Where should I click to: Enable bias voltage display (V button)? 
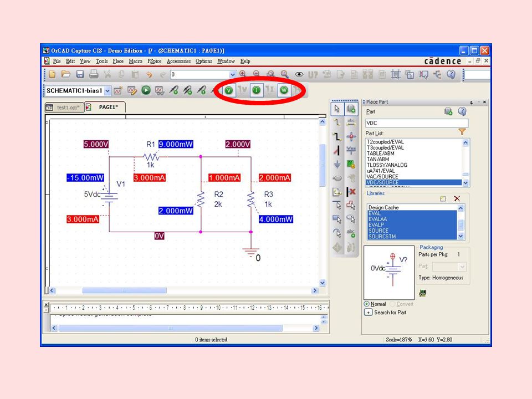tap(229, 90)
